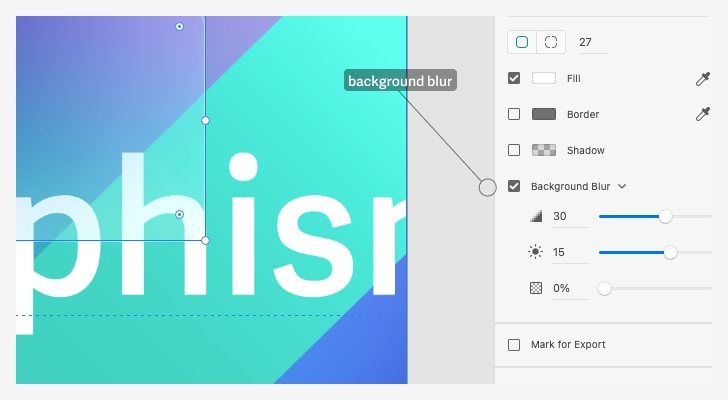Click the blur opacity slider handle

604,288
